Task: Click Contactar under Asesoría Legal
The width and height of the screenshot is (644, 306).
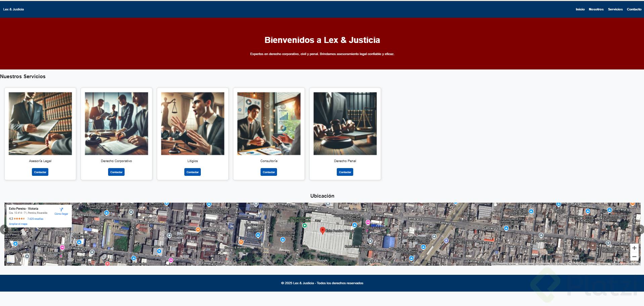Action: click(40, 172)
